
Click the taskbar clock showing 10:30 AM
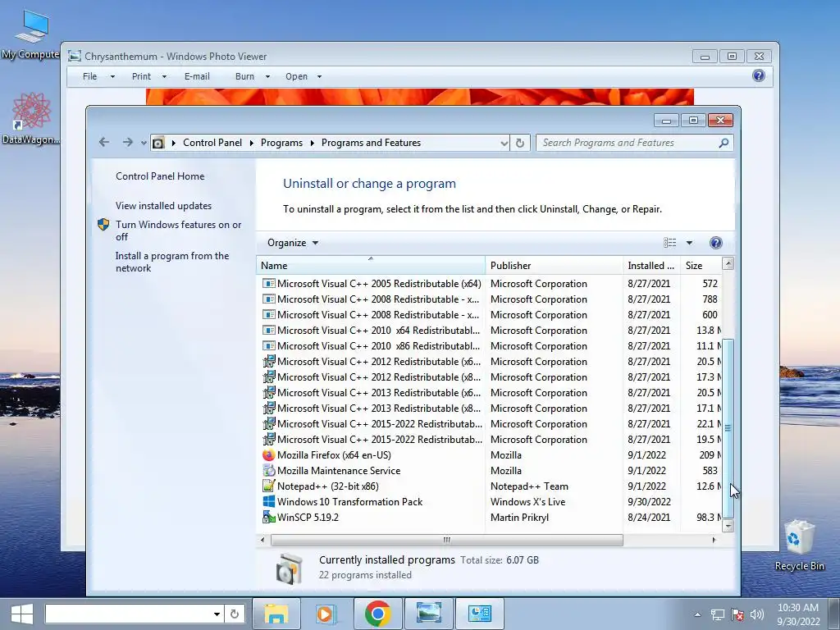(798, 614)
